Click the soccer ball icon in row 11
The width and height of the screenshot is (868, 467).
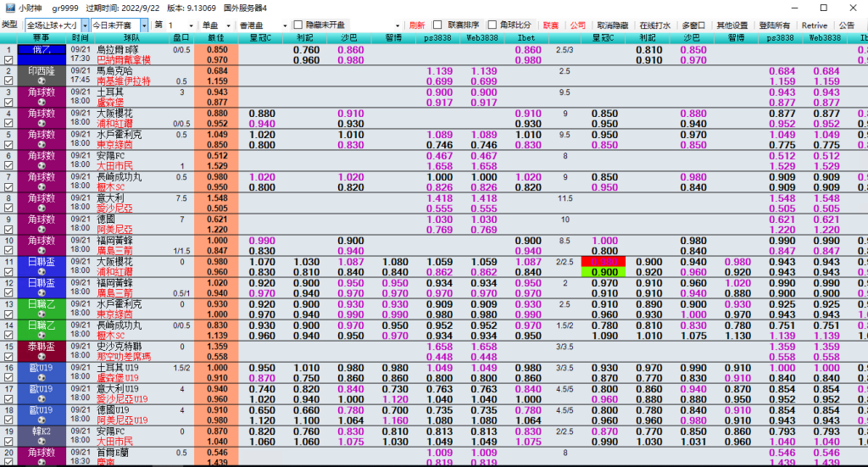point(41,272)
